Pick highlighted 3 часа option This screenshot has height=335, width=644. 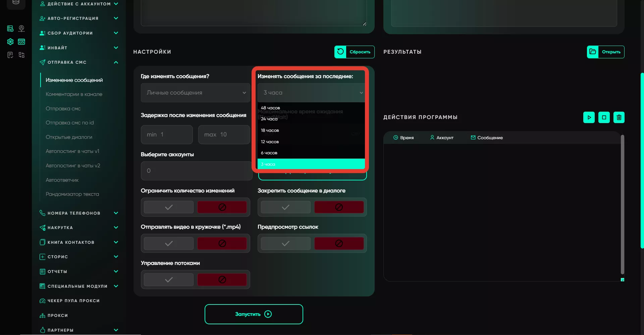pyautogui.click(x=311, y=164)
